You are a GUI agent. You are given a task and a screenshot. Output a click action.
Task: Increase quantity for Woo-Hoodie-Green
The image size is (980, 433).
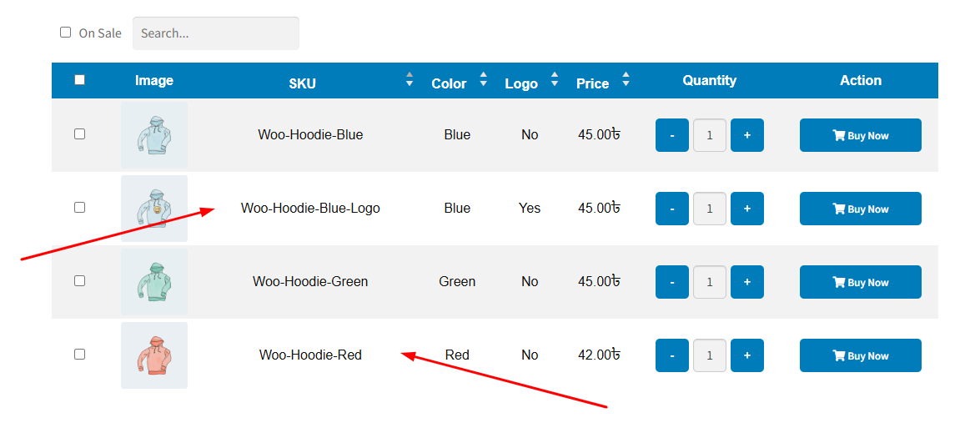pos(746,282)
